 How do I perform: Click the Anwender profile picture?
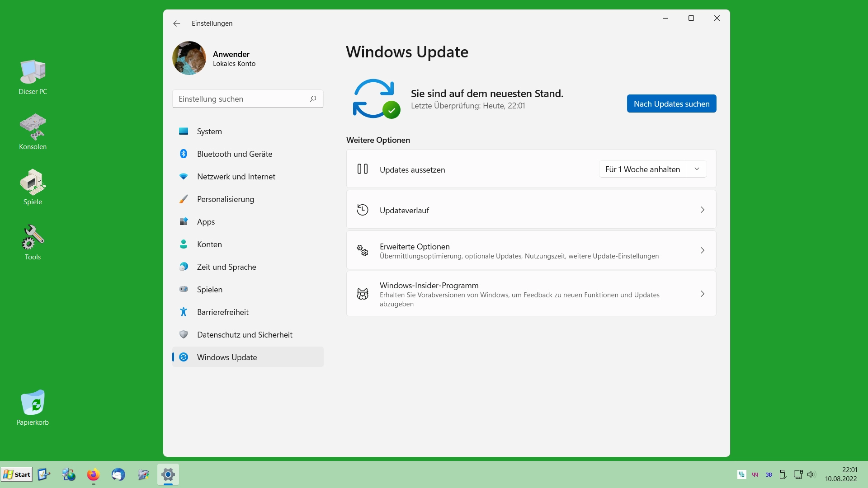(189, 58)
